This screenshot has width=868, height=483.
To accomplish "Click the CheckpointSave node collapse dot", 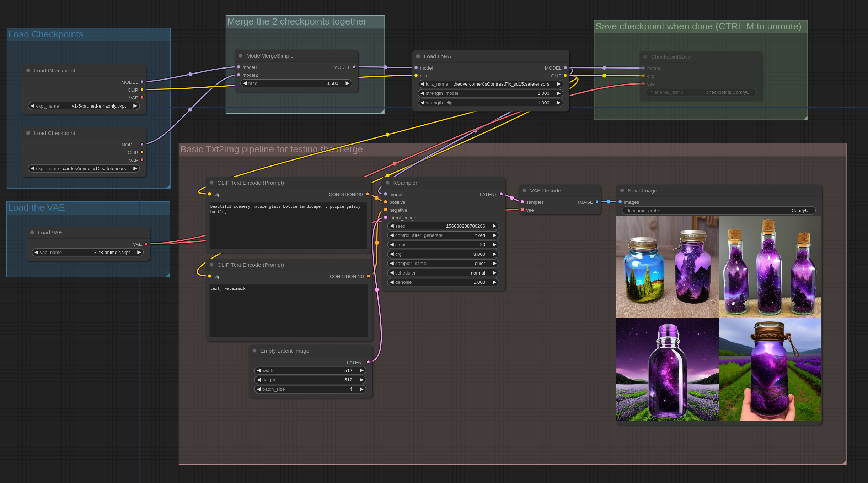I will [645, 57].
